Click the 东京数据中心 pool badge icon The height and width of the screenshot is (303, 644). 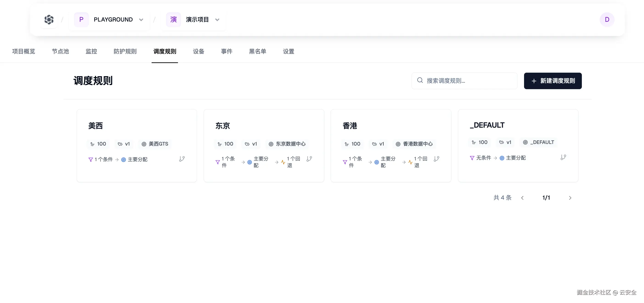(271, 144)
